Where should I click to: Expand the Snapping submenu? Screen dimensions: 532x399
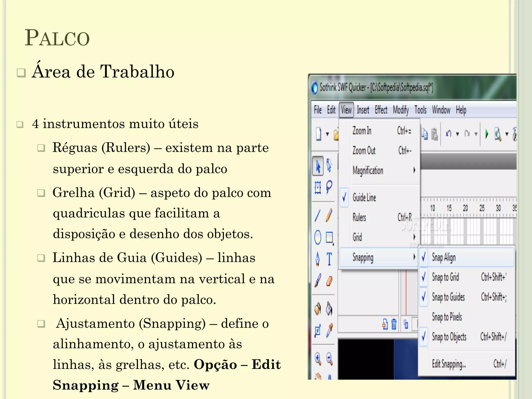click(x=379, y=257)
